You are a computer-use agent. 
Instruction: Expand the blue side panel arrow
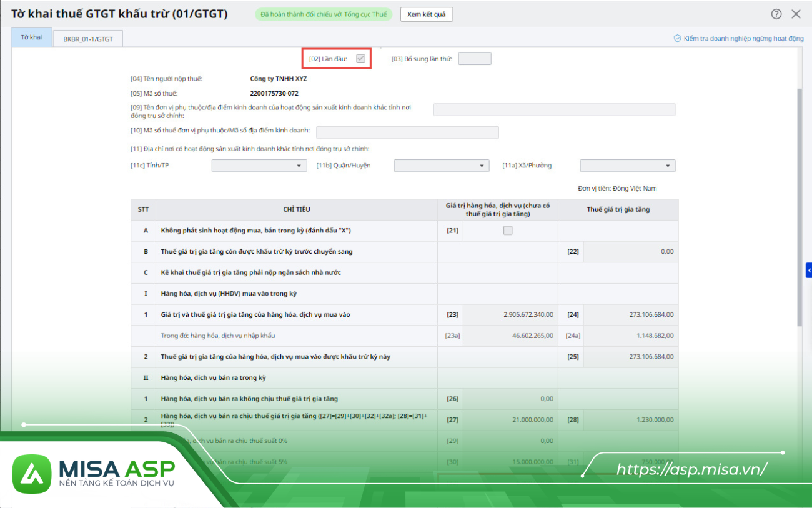click(809, 271)
